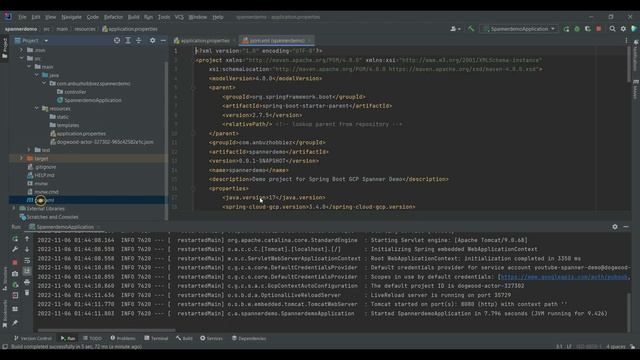The width and height of the screenshot is (640, 360).
Task: Click the up arrow in Run console
Action: coord(27,239)
